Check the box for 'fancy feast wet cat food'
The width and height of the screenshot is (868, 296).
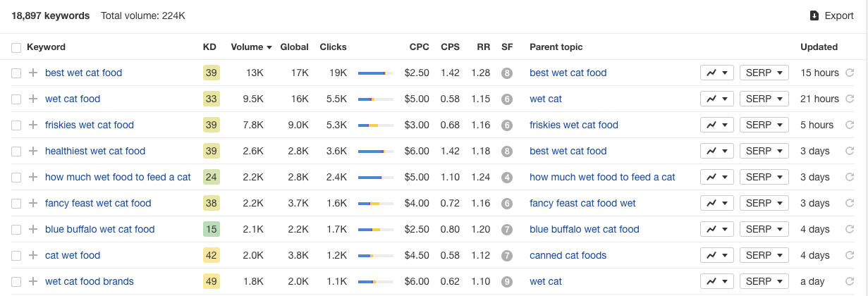[16, 203]
